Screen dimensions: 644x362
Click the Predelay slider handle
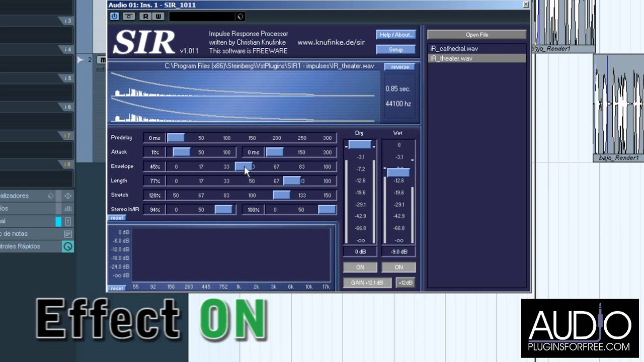pyautogui.click(x=176, y=138)
